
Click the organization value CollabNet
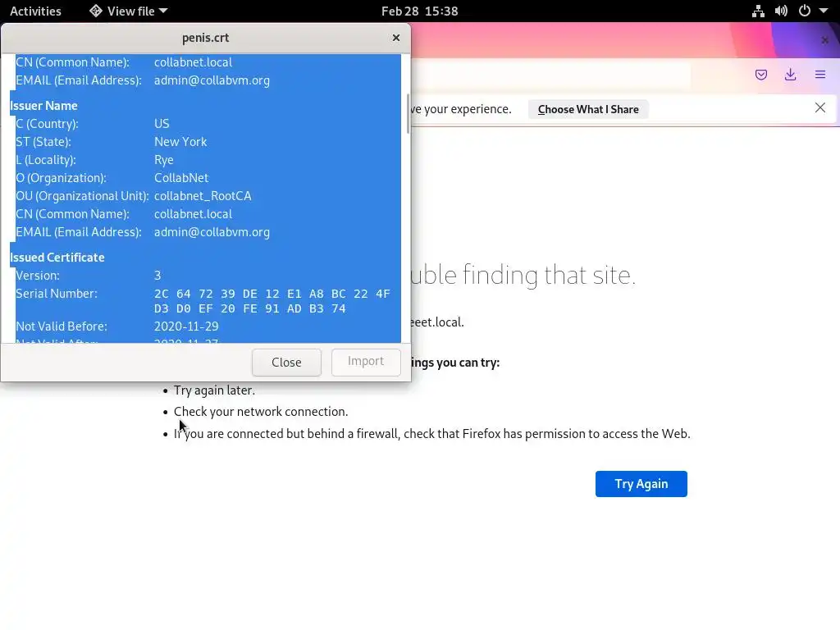tap(181, 178)
